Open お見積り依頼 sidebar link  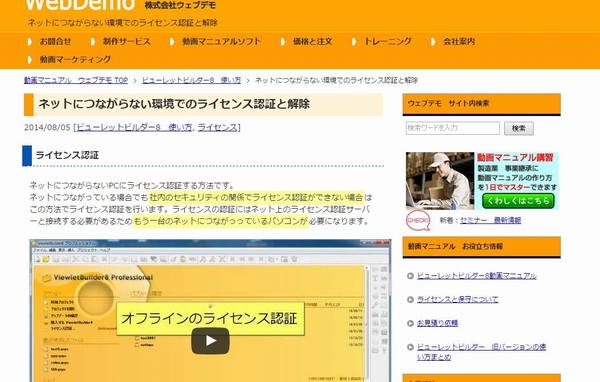coord(437,323)
